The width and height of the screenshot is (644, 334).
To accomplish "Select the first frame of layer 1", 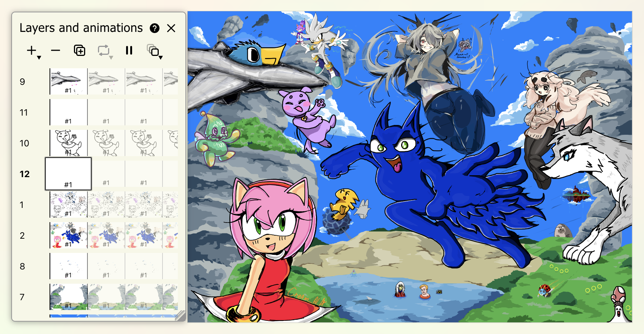I will tap(69, 205).
